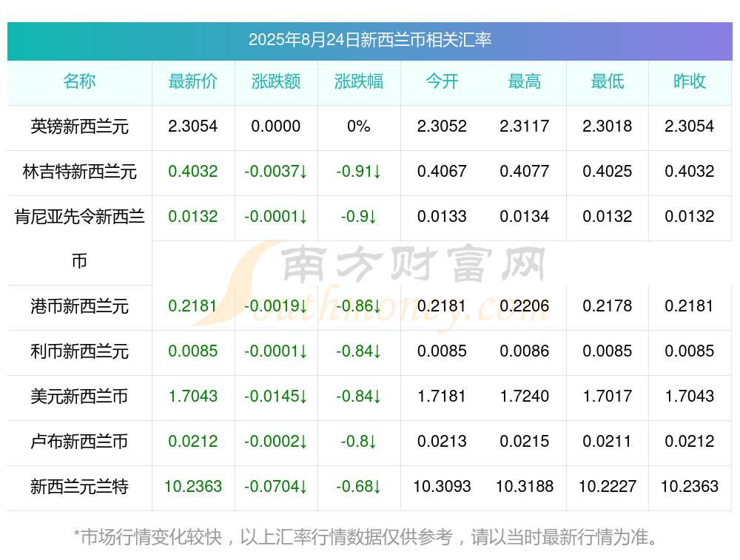Select the 今开 column header

click(x=442, y=81)
